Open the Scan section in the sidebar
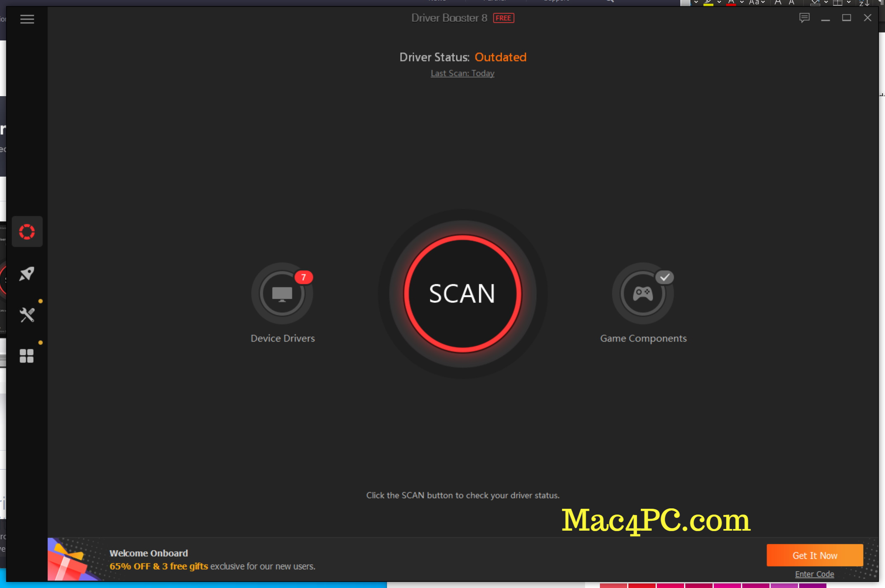Viewport: 885px width, 588px height. click(27, 231)
